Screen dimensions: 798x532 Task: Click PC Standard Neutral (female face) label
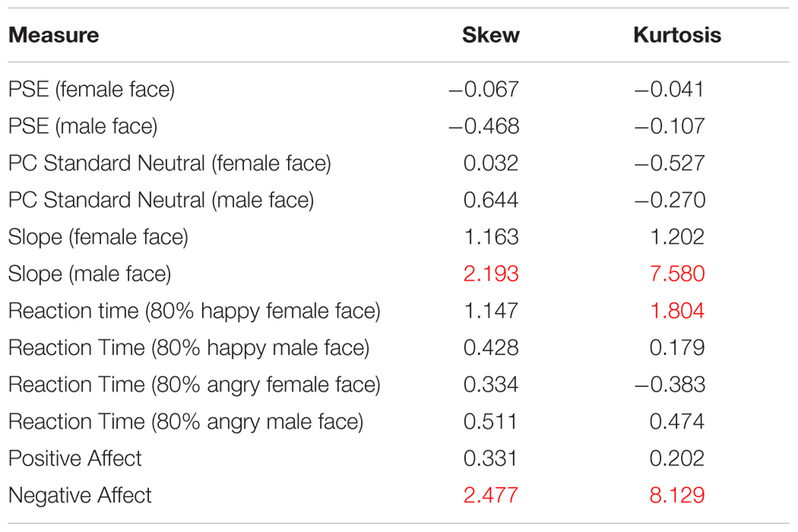pos(170,163)
